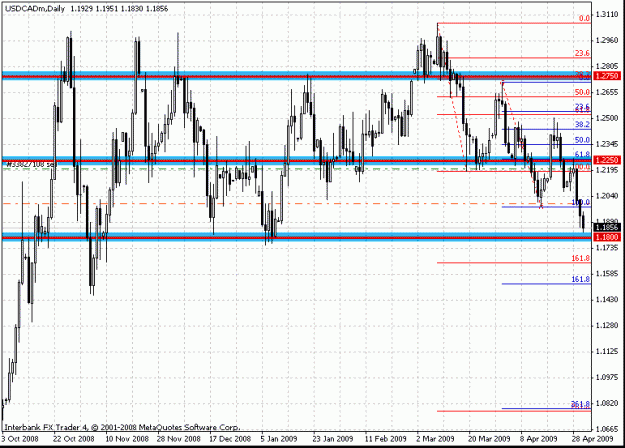Click the 1.2040 price axis label
The width and height of the screenshot is (625, 448).
pos(607,196)
